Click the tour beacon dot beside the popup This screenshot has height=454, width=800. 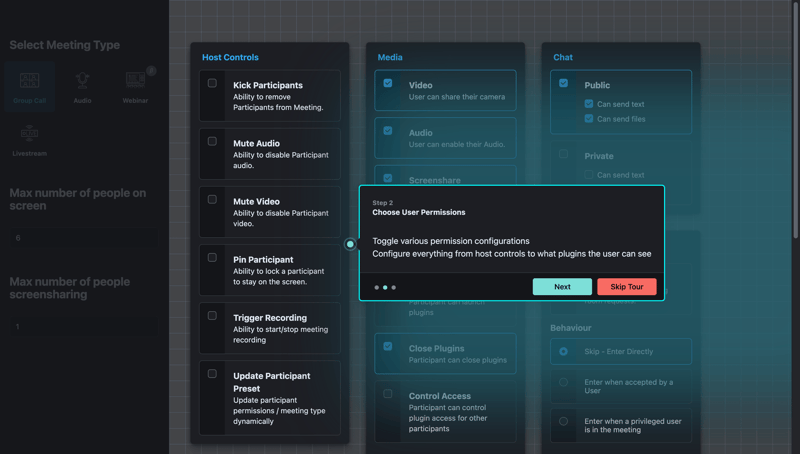point(350,244)
